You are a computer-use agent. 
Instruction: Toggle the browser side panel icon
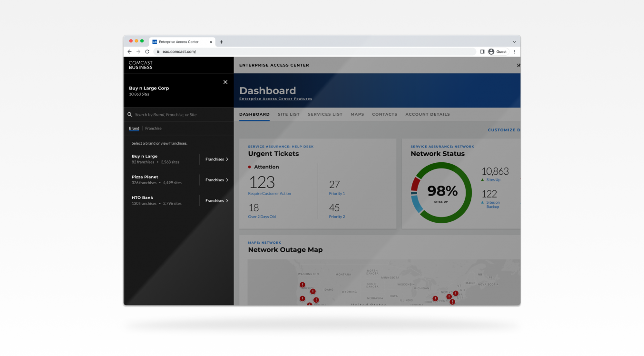point(482,51)
